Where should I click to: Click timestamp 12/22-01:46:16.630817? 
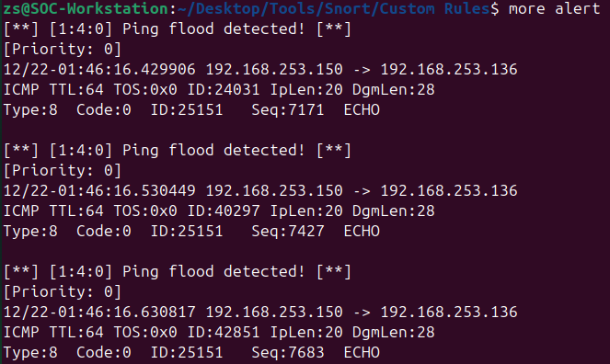99,312
